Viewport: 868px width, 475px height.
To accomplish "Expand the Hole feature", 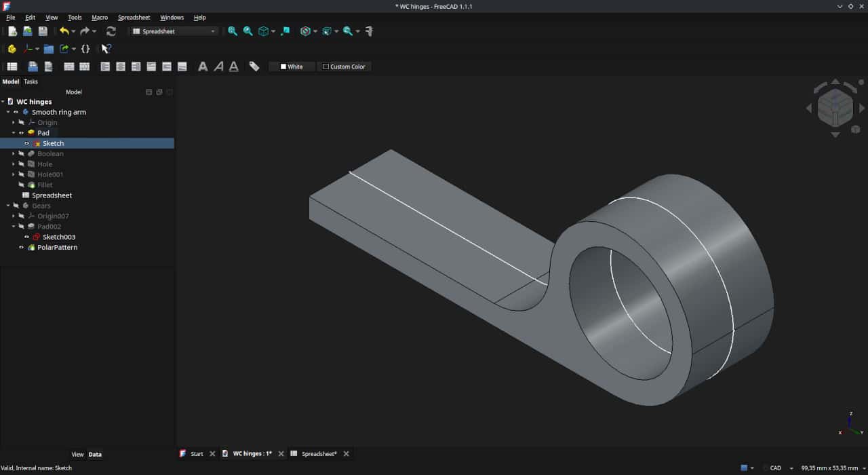I will 14,164.
